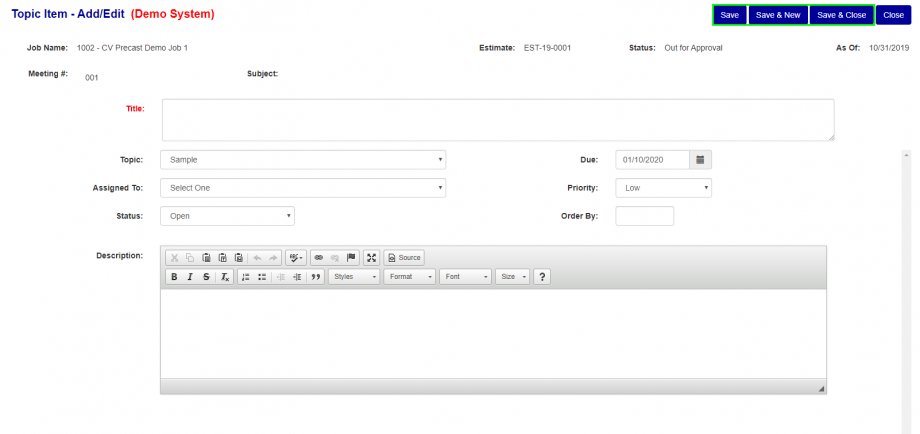Viewport: 920px width, 434px height.
Task: Click the page vertical scrollbar
Action: 905,291
